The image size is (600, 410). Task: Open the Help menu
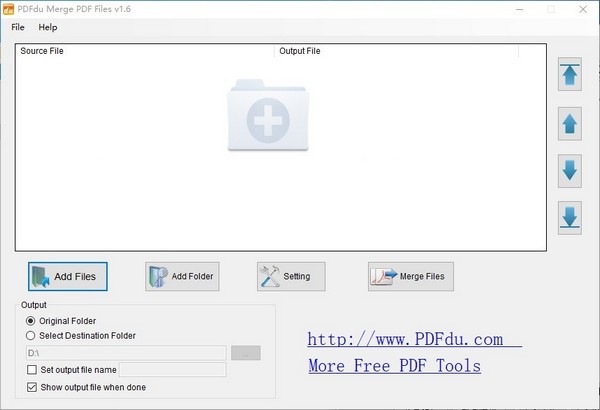48,27
